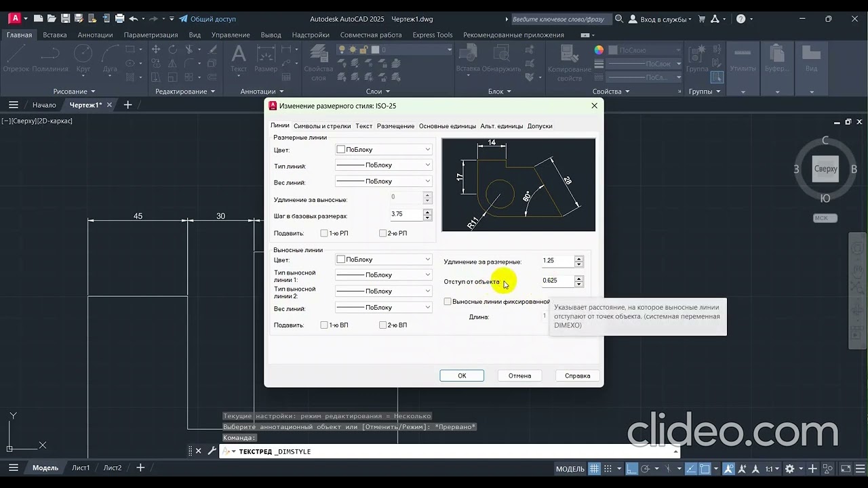Click Вход в службы sign-in
This screenshot has height=488, width=868.
(x=661, y=19)
